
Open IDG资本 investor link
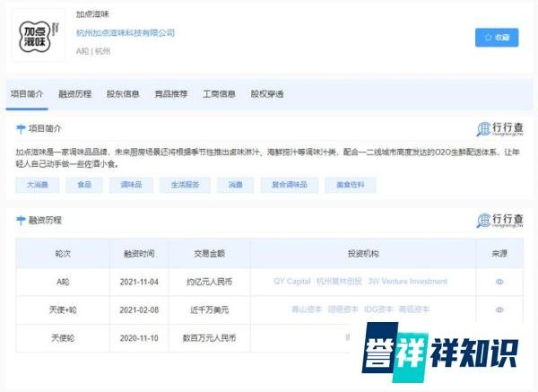(378, 309)
